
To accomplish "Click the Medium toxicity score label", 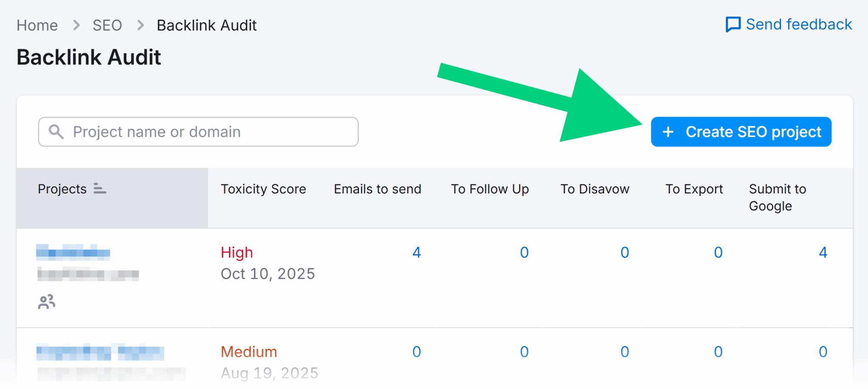I will (x=248, y=352).
